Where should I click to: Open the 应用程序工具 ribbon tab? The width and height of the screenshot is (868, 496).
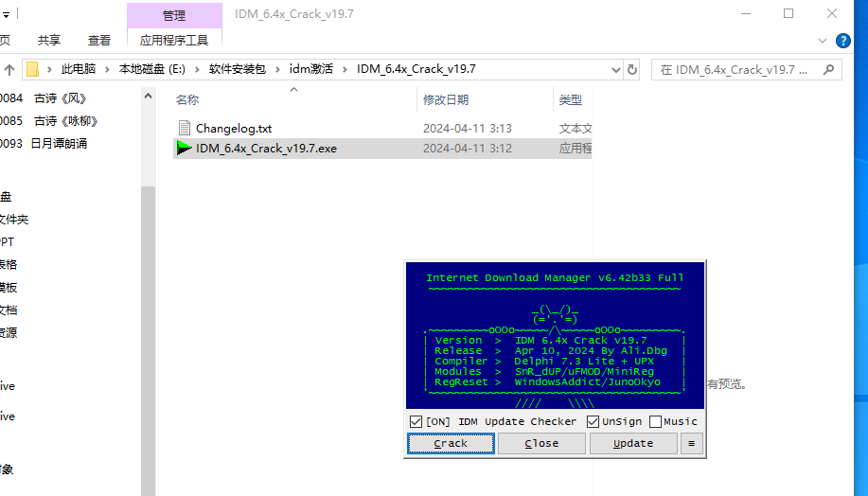pos(174,40)
